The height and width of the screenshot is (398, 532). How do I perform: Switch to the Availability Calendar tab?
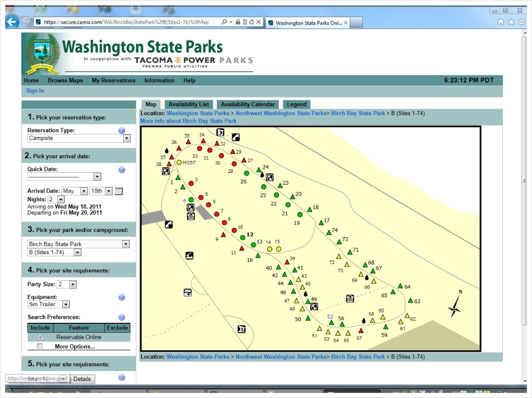(248, 104)
